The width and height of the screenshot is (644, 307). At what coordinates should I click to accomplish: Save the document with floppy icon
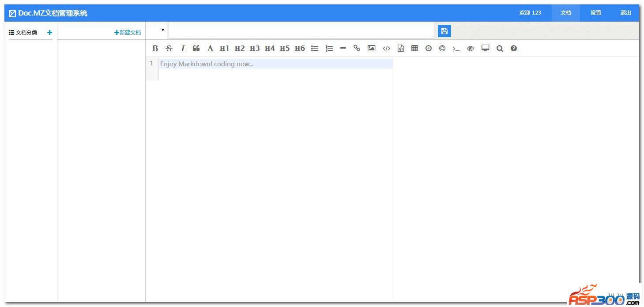[x=444, y=31]
